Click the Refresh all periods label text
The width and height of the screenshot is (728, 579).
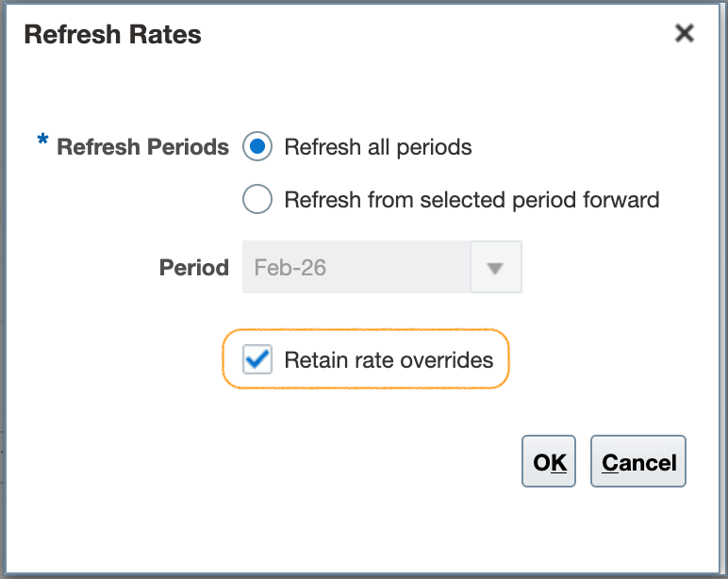[378, 147]
